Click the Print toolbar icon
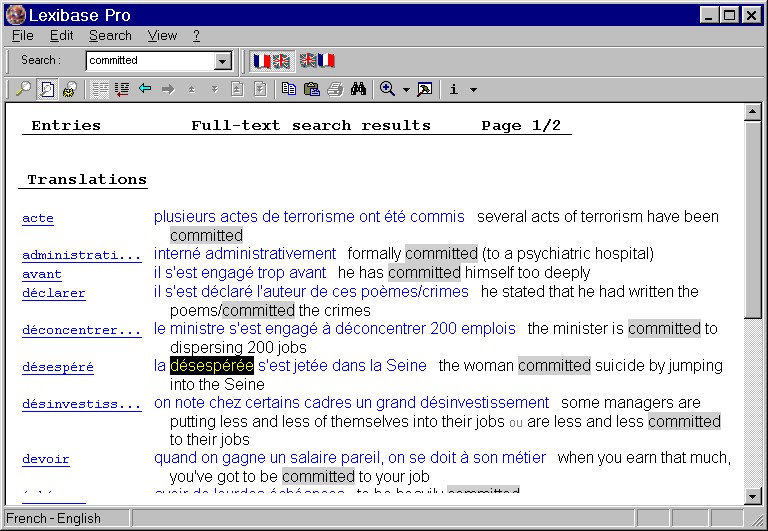The height and width of the screenshot is (531, 768). [336, 89]
